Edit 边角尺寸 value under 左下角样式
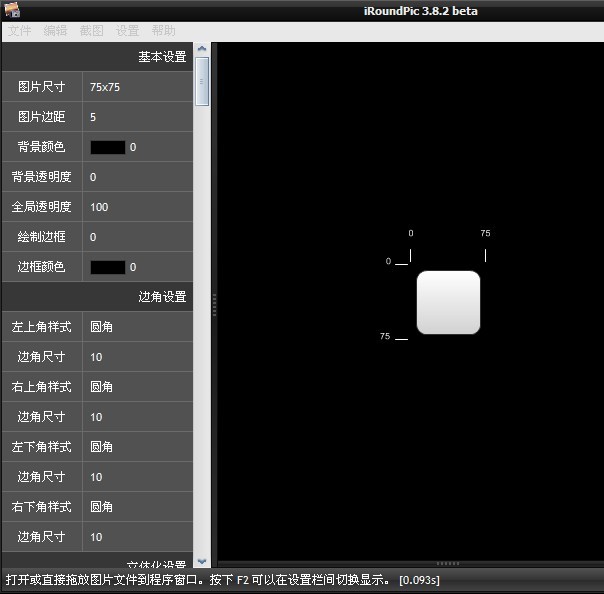 pyautogui.click(x=138, y=477)
